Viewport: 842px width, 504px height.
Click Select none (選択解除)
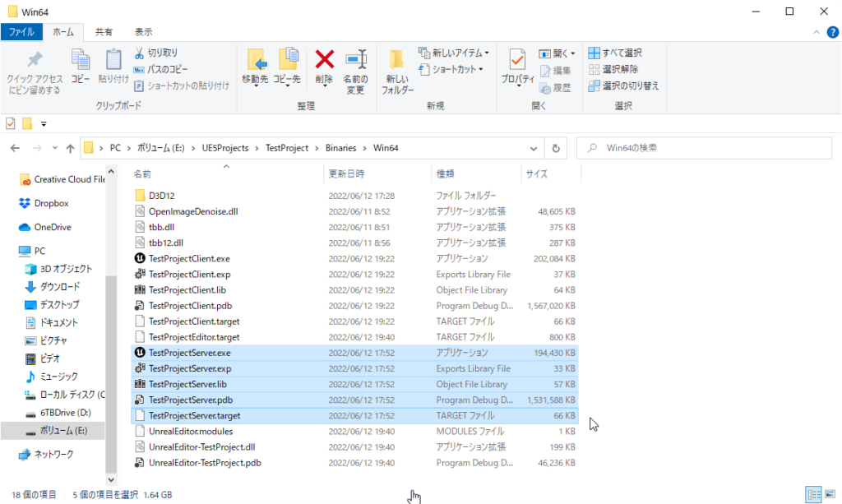(613, 69)
